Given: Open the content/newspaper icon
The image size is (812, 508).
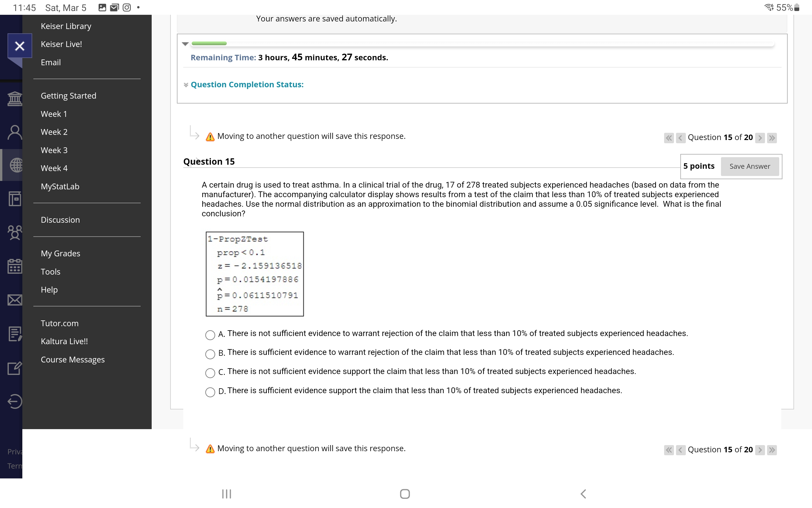Looking at the screenshot, I should tap(15, 199).
